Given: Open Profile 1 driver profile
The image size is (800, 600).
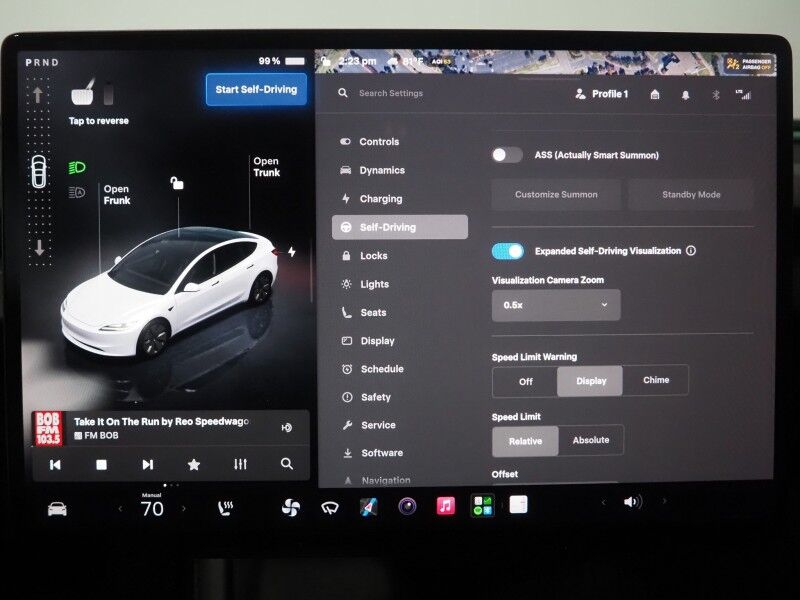Looking at the screenshot, I should [x=602, y=94].
